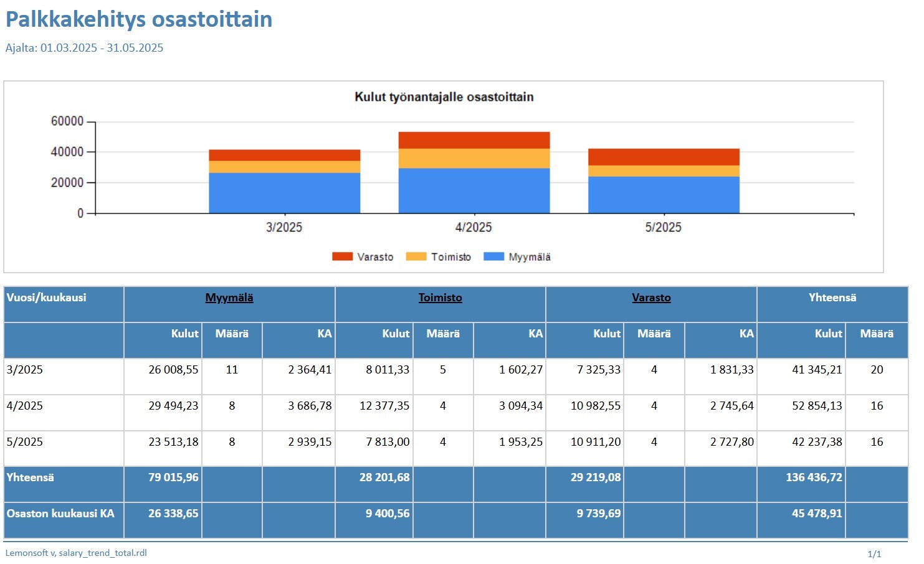Click the orange Toimisto legend swatch
The width and height of the screenshot is (924, 564).
click(x=416, y=256)
